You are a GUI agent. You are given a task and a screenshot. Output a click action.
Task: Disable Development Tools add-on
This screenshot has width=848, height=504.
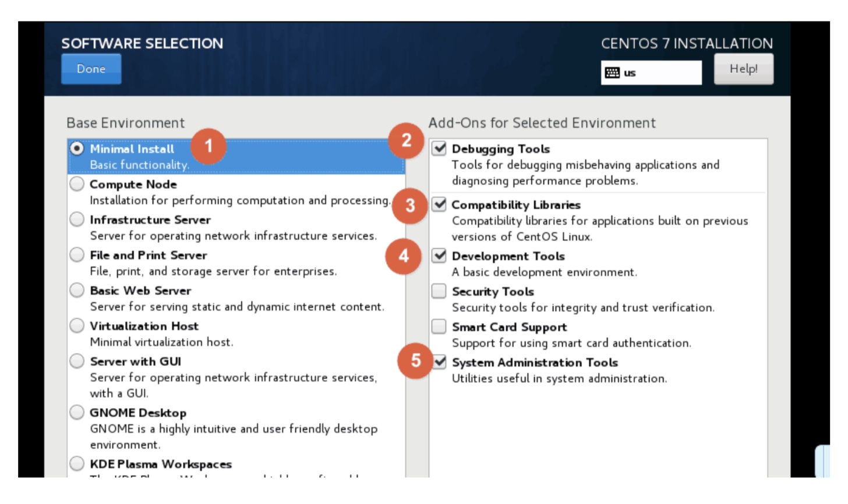[439, 256]
